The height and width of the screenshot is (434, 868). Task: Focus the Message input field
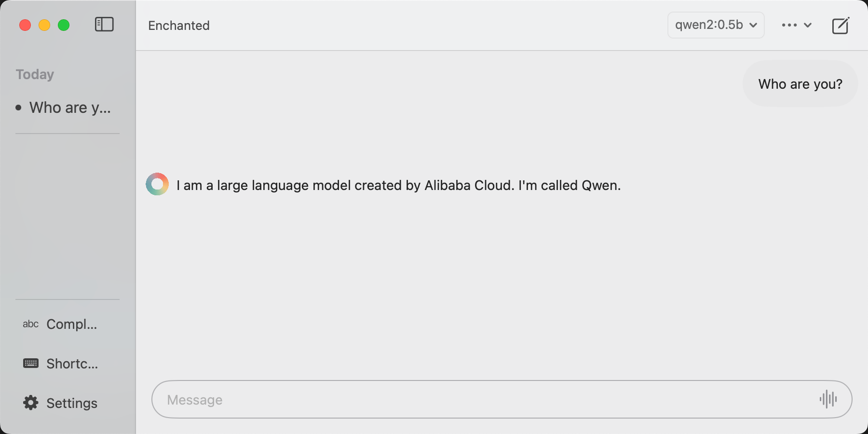pyautogui.click(x=482, y=399)
